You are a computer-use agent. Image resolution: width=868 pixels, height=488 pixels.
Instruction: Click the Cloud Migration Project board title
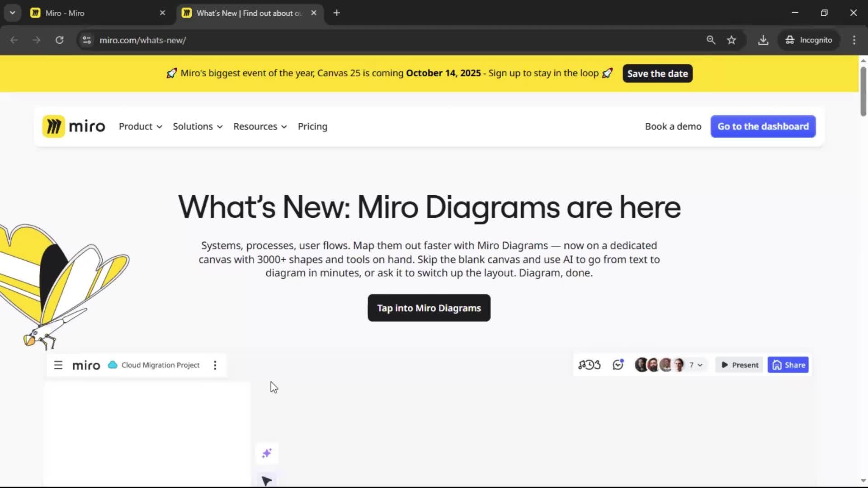[x=160, y=365]
